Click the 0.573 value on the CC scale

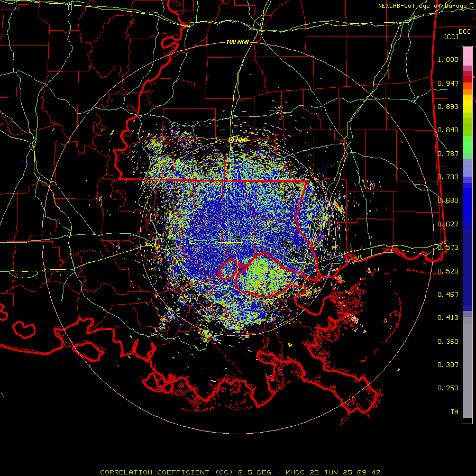click(x=448, y=248)
